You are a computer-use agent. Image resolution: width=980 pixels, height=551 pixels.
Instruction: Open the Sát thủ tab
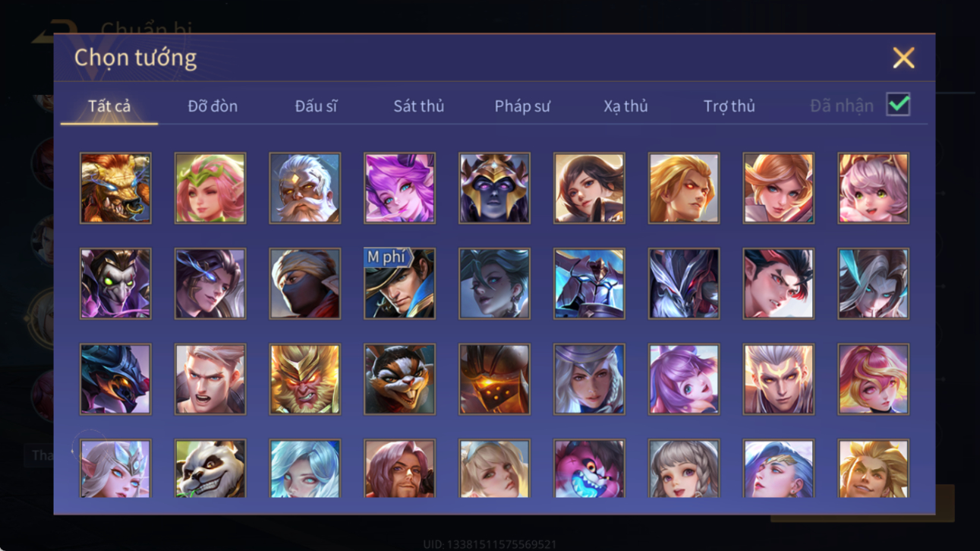click(419, 106)
